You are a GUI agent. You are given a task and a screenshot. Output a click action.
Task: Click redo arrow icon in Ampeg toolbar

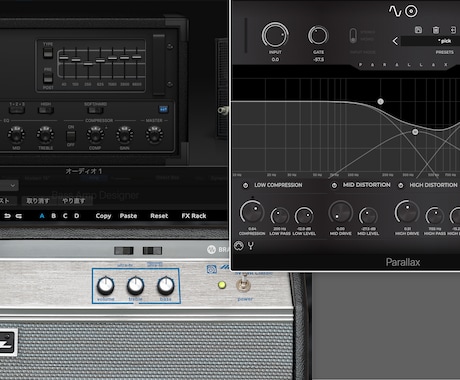point(19,216)
